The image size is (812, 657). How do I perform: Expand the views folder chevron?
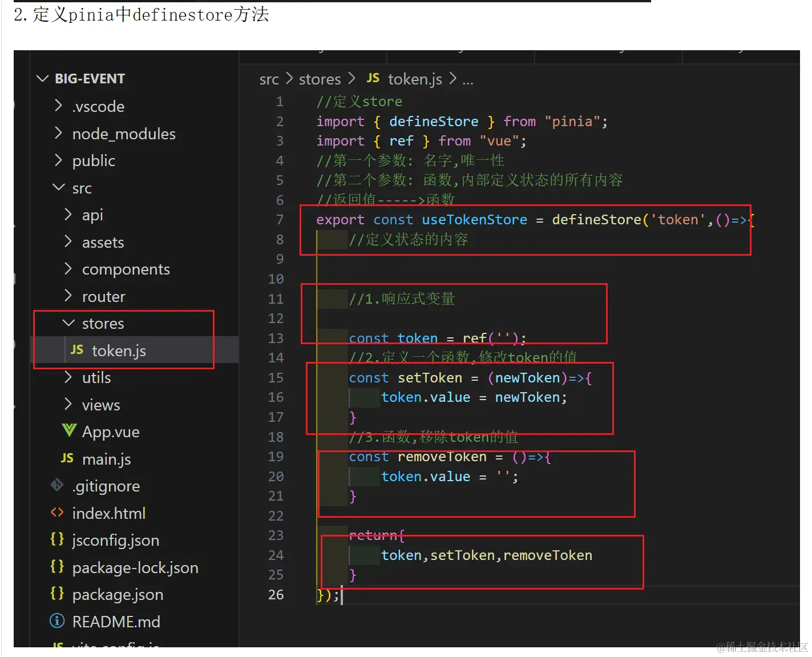[68, 405]
